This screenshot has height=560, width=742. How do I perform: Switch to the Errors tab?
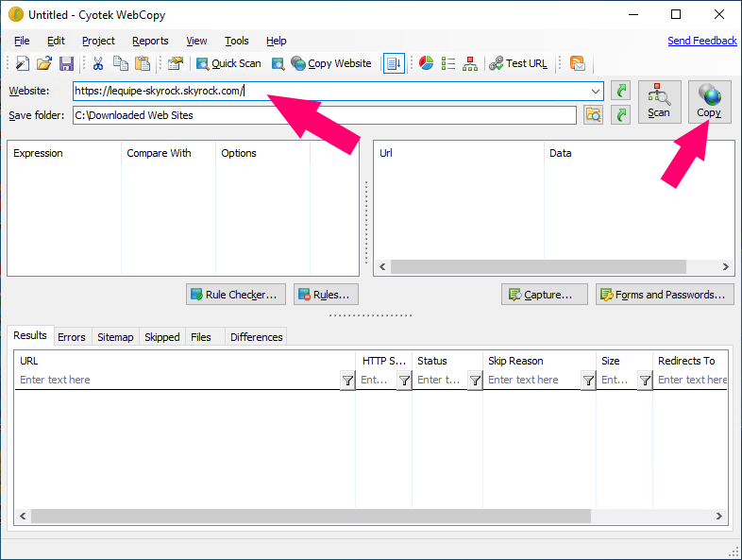(x=72, y=337)
